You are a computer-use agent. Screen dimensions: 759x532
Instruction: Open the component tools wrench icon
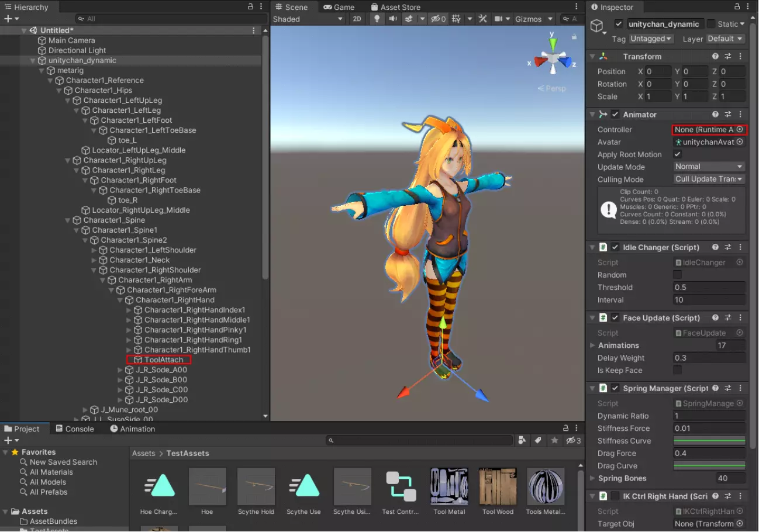click(482, 19)
